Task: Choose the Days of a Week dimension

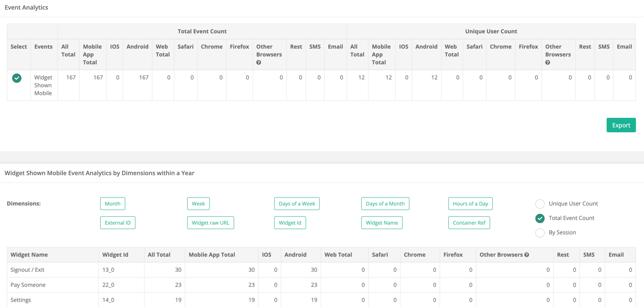Action: click(x=297, y=203)
